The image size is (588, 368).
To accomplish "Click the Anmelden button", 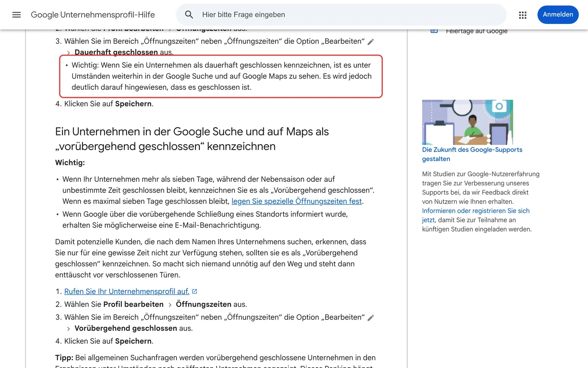I will [558, 15].
